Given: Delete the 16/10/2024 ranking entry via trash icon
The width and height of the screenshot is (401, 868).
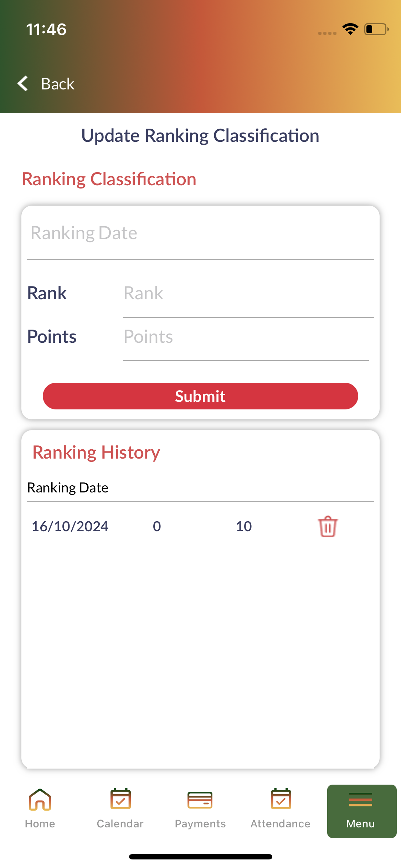Looking at the screenshot, I should coord(328,527).
